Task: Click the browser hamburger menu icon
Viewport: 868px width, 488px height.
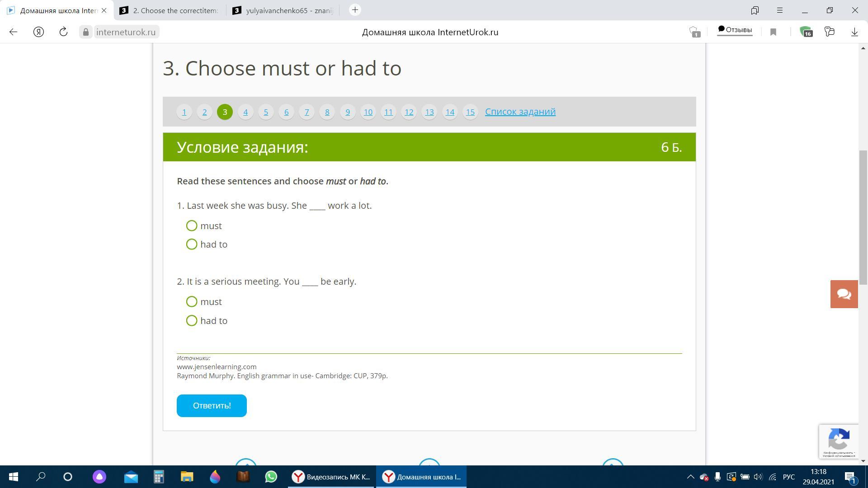Action: pos(780,10)
